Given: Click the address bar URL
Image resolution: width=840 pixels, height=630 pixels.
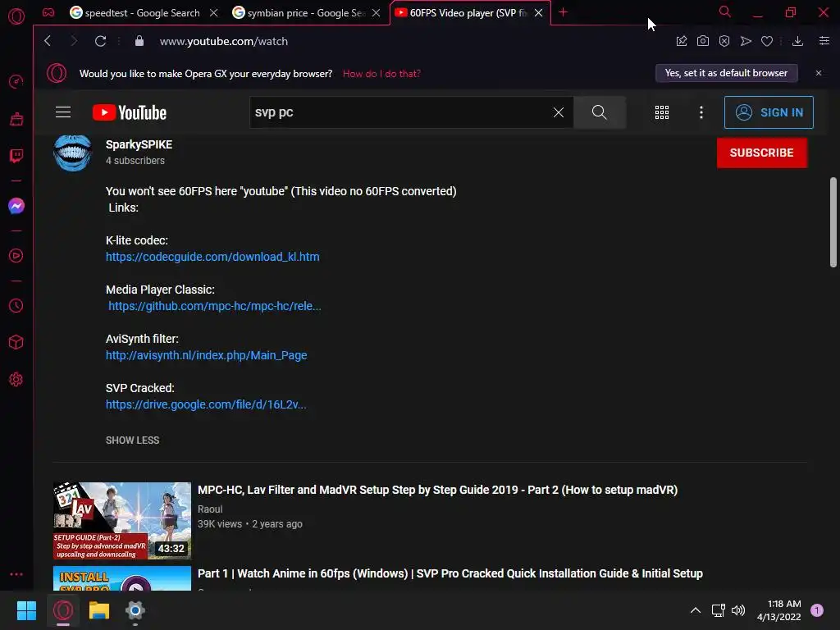Looking at the screenshot, I should coord(223,41).
